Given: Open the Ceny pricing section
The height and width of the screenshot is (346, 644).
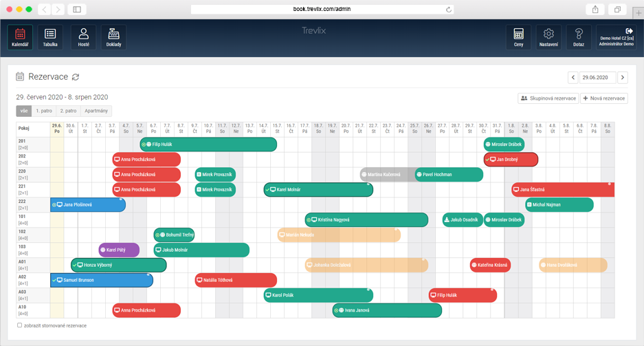Looking at the screenshot, I should tap(518, 37).
